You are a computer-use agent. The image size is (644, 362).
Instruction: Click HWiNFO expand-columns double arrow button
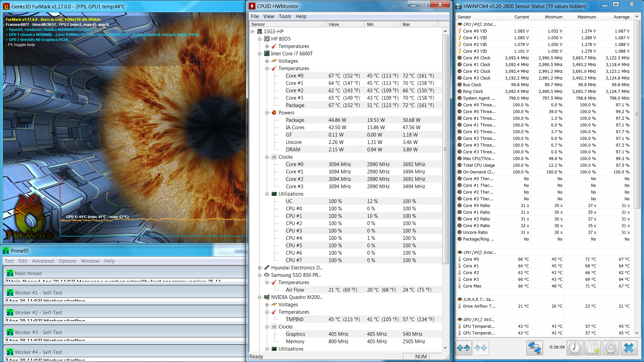coord(463,348)
